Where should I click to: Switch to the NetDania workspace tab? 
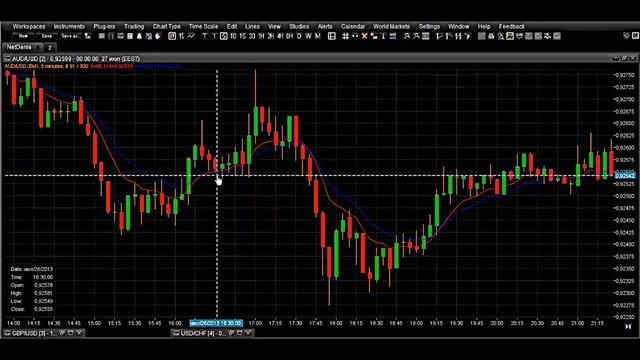tap(19, 47)
